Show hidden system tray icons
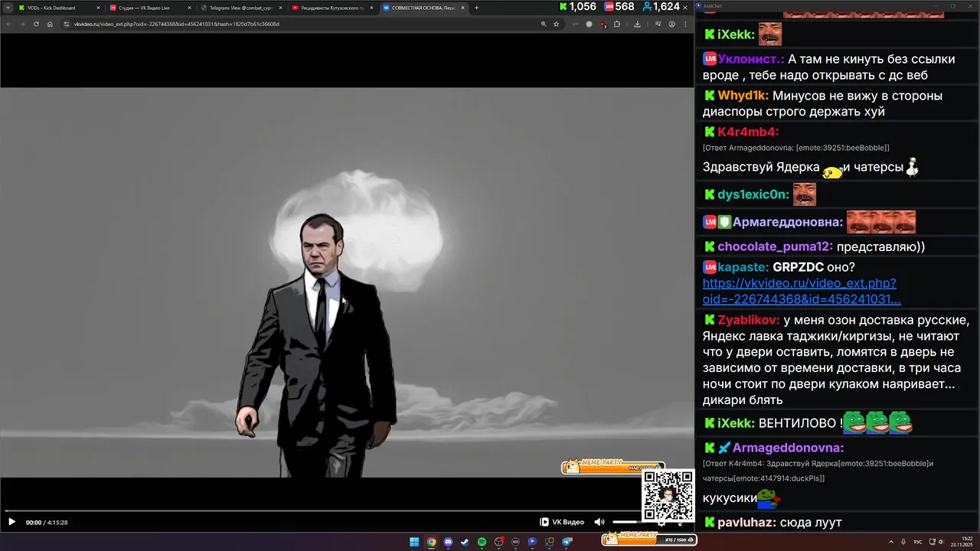 [890, 542]
